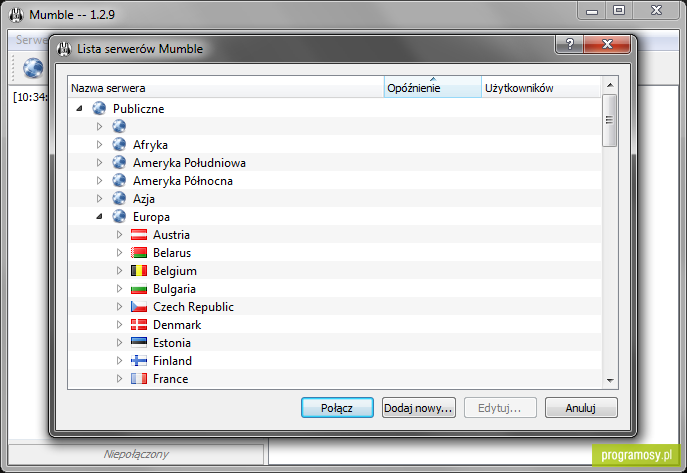Click the globe toolbar icon in main Mumble window
This screenshot has height=473, width=687.
(x=33, y=68)
